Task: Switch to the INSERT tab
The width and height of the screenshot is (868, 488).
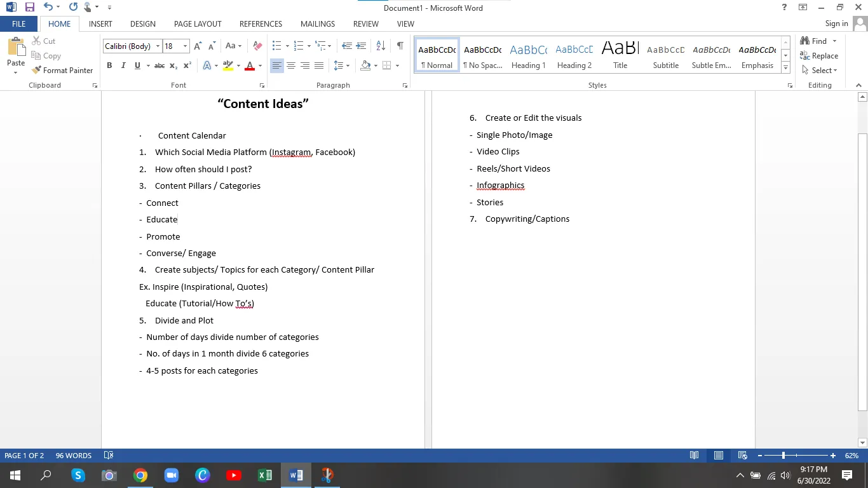Action: (x=100, y=24)
